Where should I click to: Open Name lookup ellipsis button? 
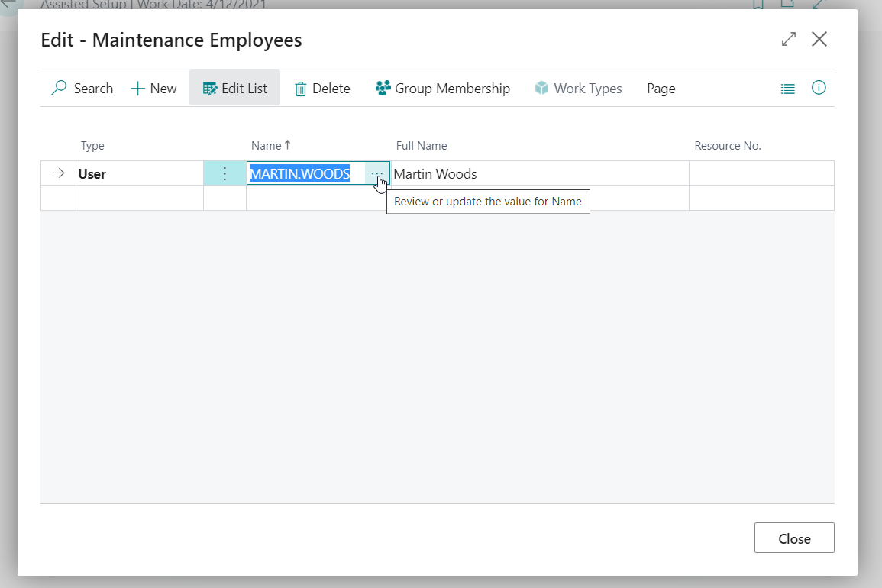coord(377,173)
